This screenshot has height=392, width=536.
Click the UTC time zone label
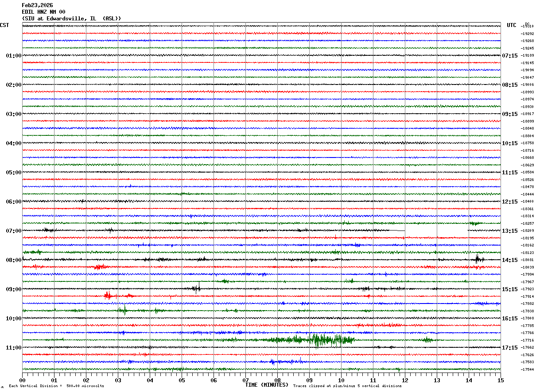click(512, 25)
